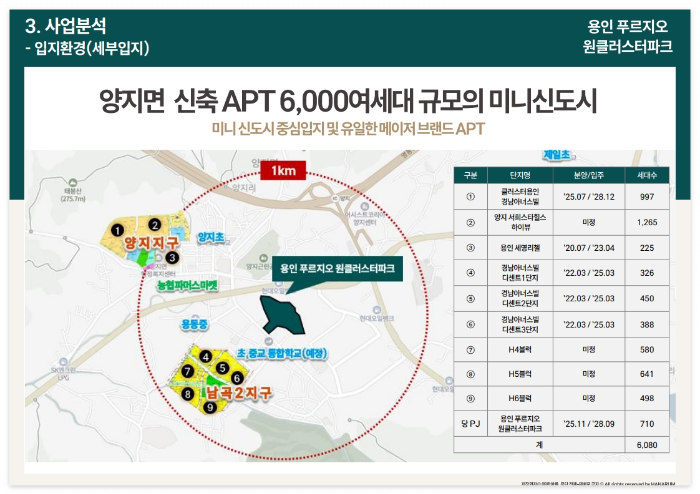Click the H4블럭 table cell
Image resolution: width=700 pixels, height=494 pixels.
point(520,350)
